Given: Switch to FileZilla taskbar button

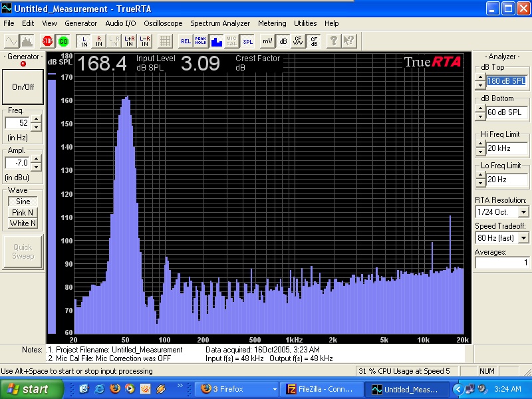Looking at the screenshot, I should 321,389.
